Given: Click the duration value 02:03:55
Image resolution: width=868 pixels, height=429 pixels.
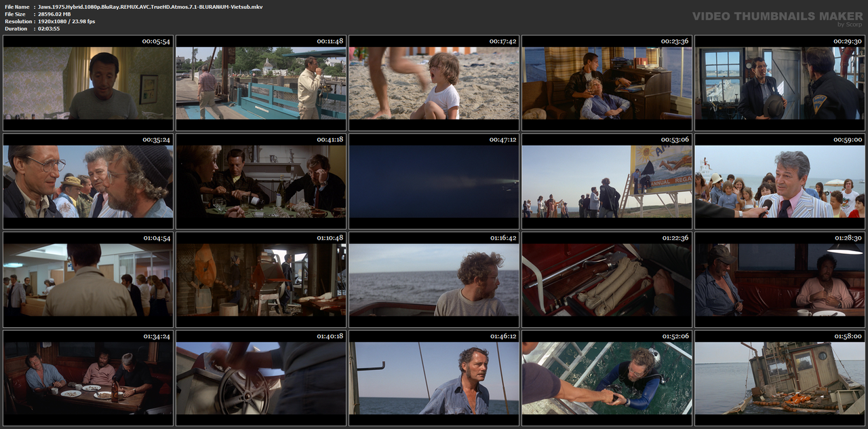Looking at the screenshot, I should click(49, 29).
